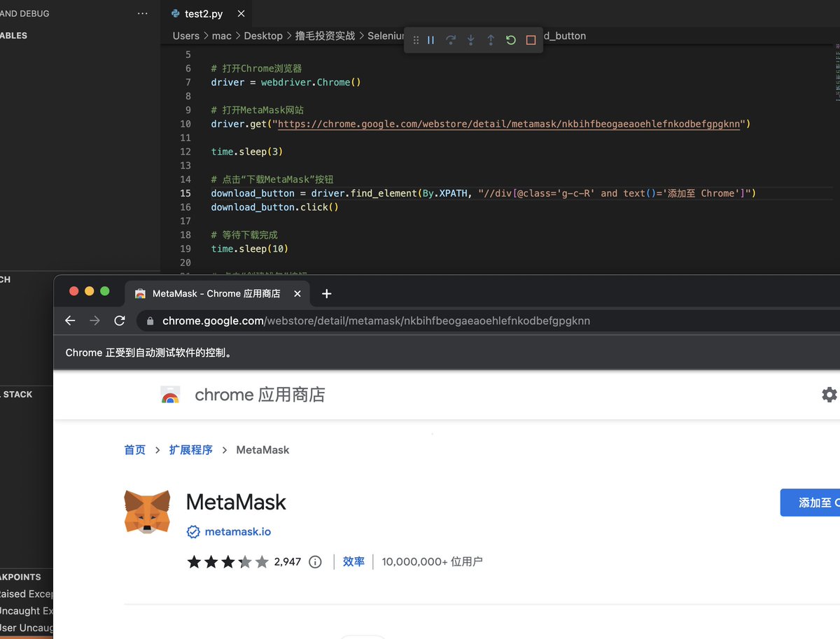
Task: Open a new Chrome tab
Action: [x=326, y=294]
